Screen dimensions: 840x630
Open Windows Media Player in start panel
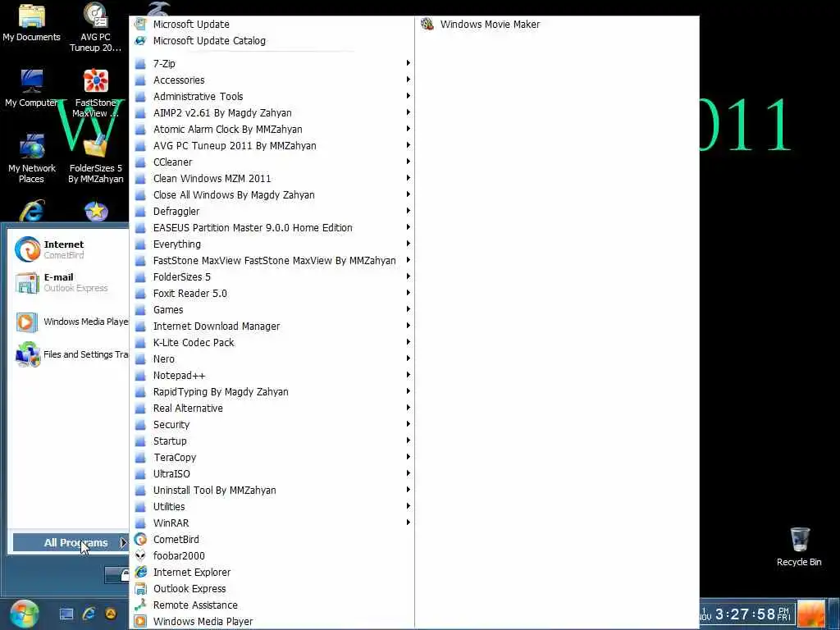point(71,322)
